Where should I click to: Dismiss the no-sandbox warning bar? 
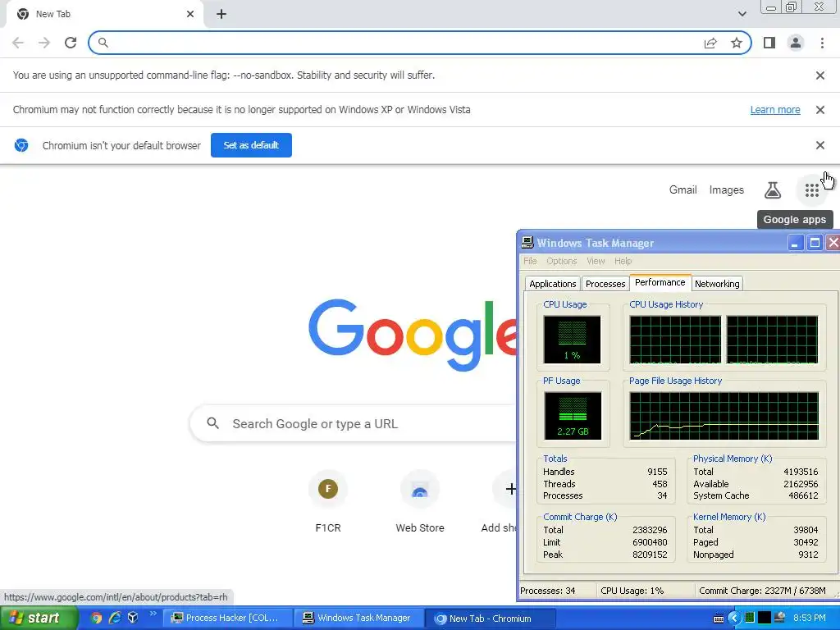819,75
